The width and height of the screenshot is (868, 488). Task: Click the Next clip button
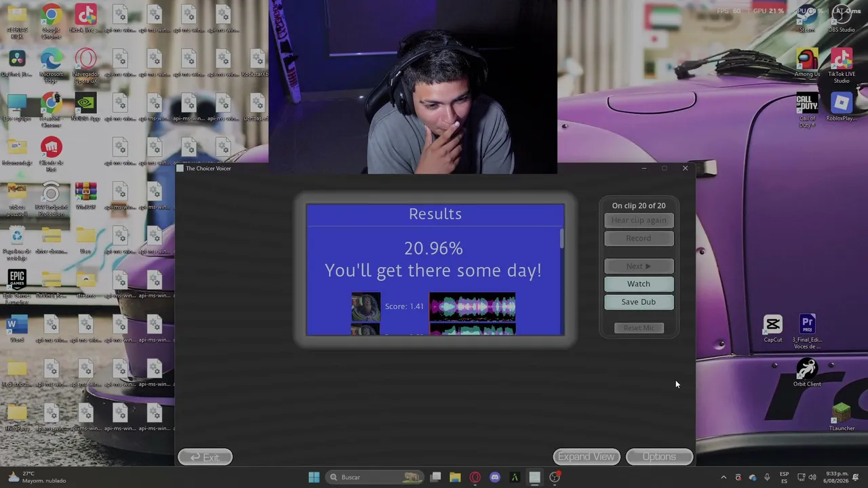639,266
